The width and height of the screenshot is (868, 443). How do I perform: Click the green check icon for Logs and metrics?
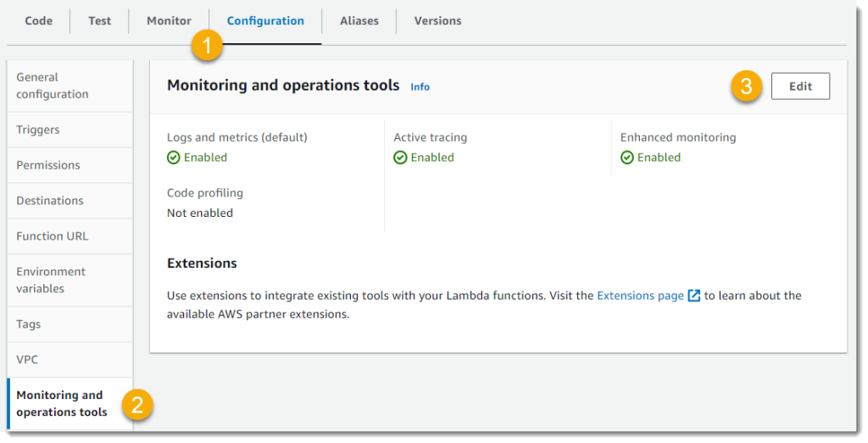pyautogui.click(x=174, y=158)
